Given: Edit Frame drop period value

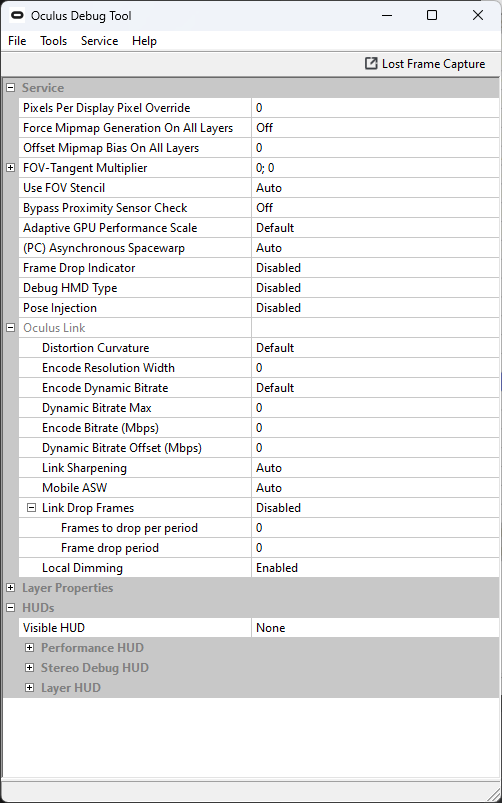Looking at the screenshot, I should [375, 547].
